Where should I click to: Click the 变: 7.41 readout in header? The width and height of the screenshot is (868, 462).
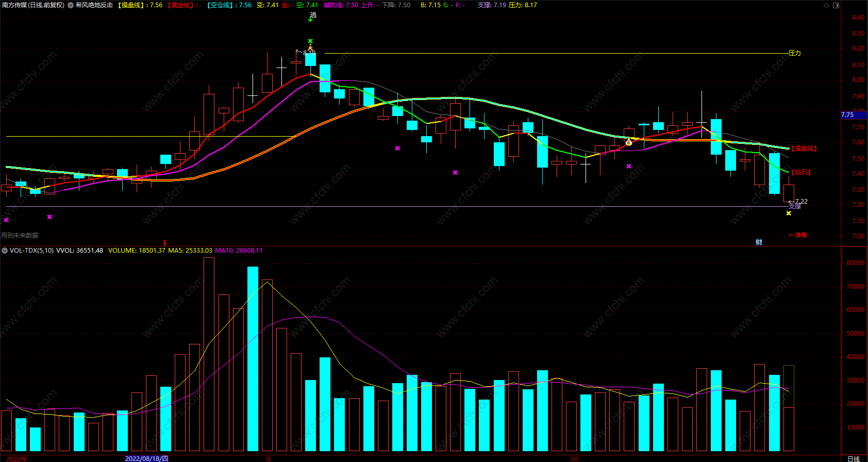pos(268,5)
